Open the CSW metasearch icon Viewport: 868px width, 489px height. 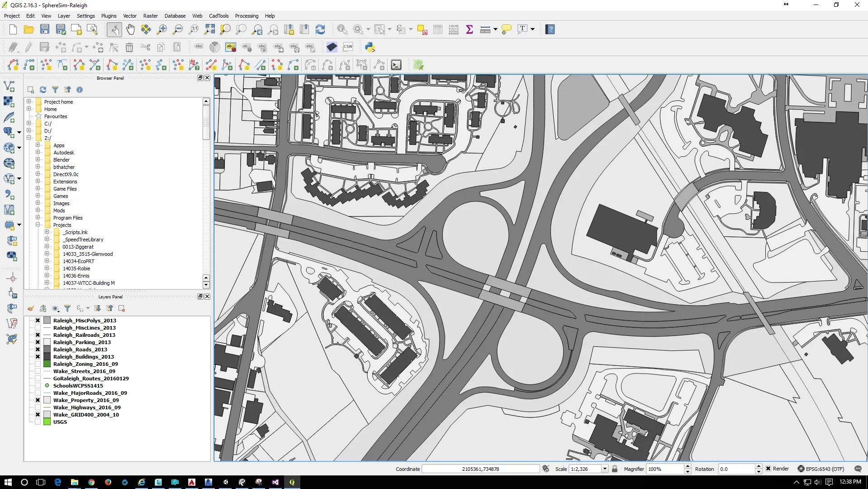348,47
